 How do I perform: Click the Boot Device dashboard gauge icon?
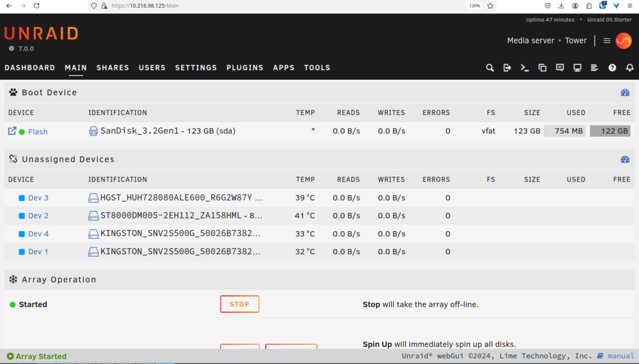(625, 93)
